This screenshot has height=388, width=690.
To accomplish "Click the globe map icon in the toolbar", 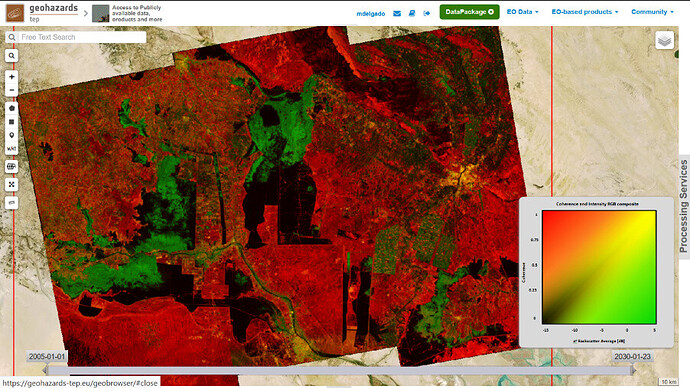I will click(x=11, y=167).
